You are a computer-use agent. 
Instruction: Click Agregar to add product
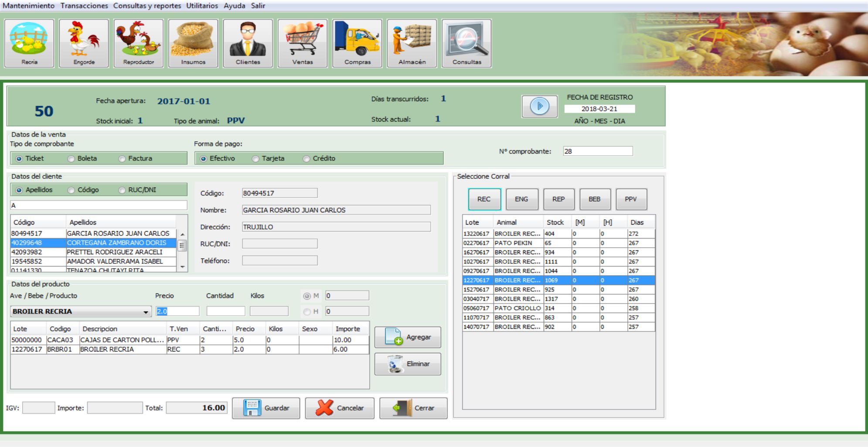coord(408,338)
